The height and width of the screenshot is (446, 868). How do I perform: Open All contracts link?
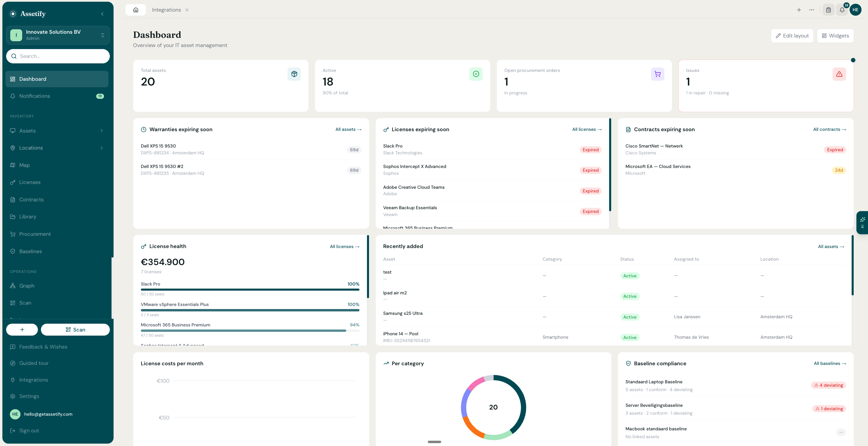tap(829, 129)
